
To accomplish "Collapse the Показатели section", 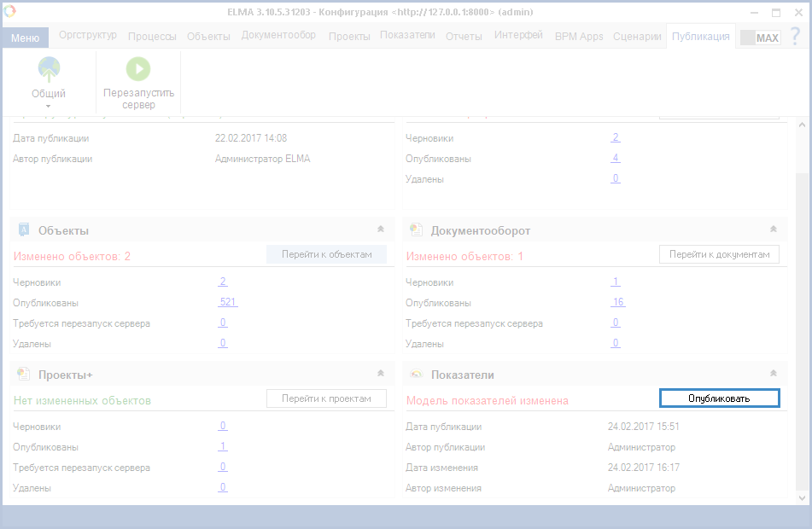I will pyautogui.click(x=773, y=374).
